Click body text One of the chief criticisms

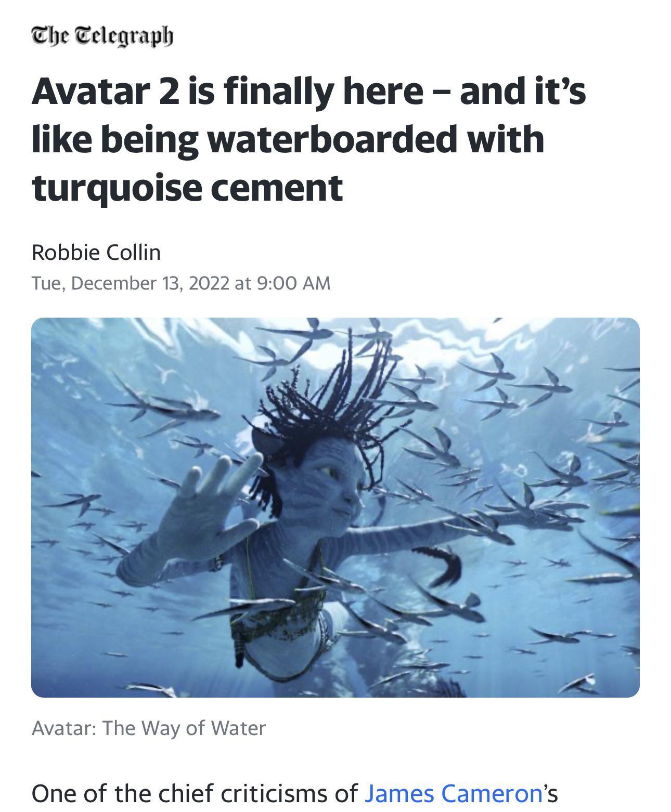[195, 794]
